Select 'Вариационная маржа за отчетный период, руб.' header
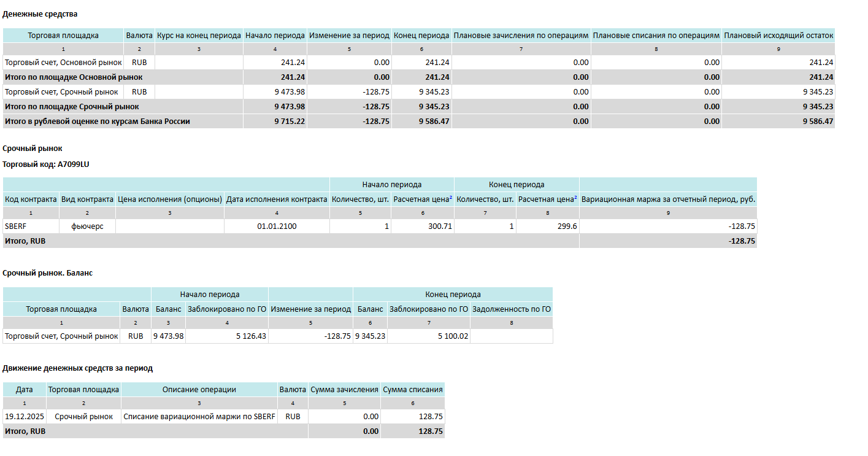This screenshot has width=868, height=456. (x=668, y=199)
